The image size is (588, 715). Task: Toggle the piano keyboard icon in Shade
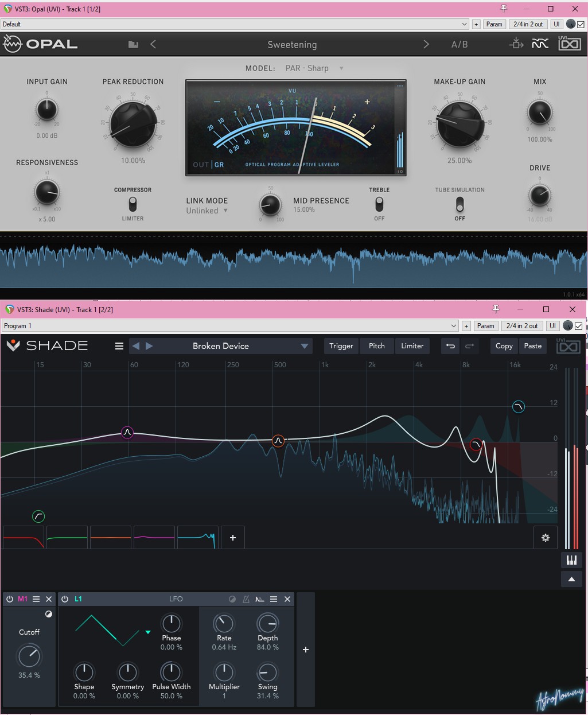tap(571, 560)
